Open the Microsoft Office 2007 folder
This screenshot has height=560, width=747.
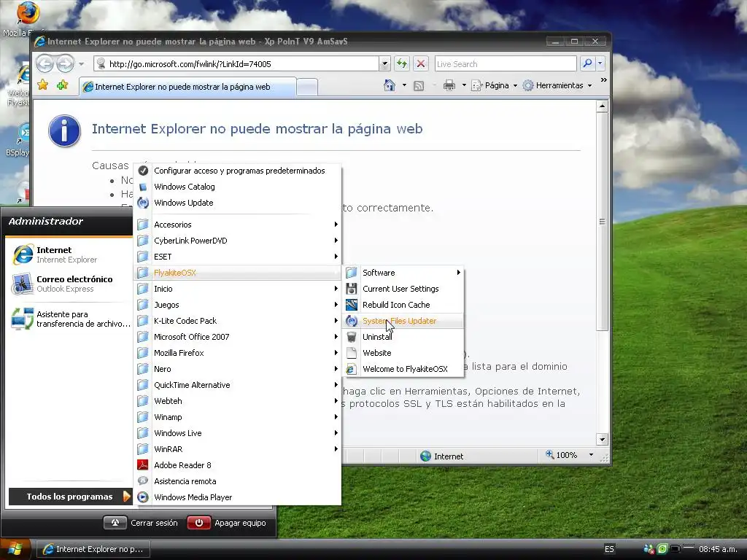(x=239, y=337)
